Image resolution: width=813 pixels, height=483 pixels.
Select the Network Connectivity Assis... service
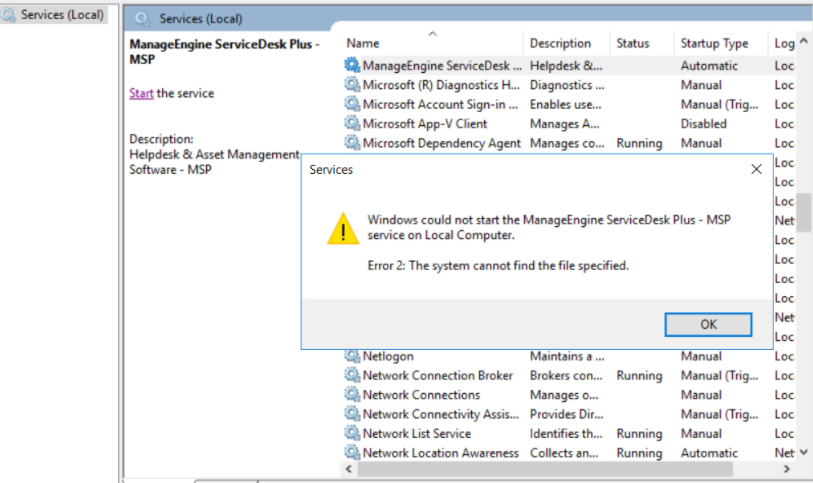point(569,414)
